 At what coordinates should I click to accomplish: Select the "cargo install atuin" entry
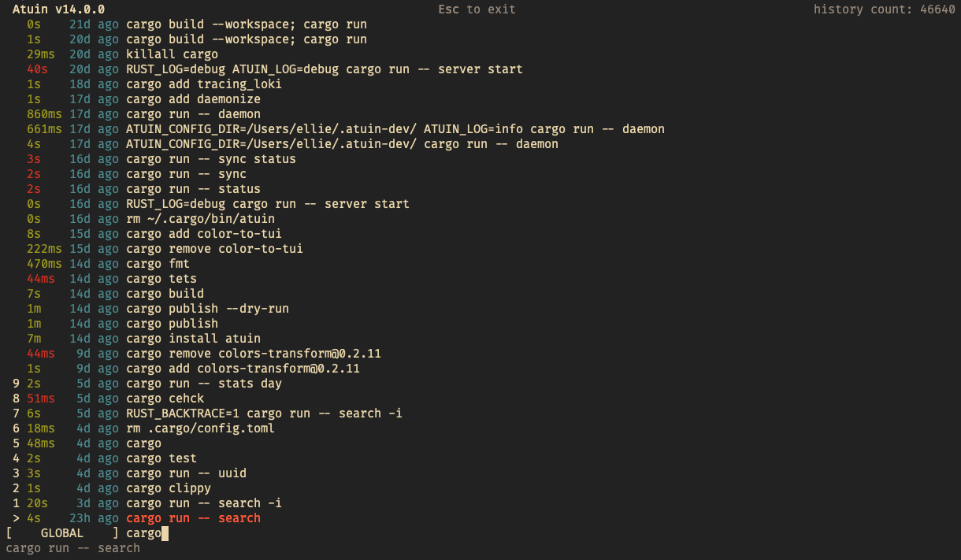point(193,339)
